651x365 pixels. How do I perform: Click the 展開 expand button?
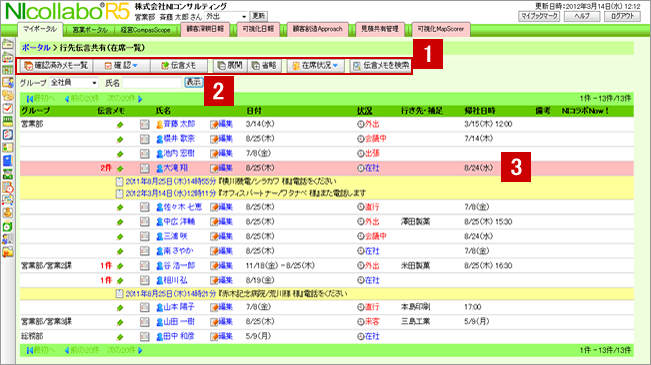click(x=230, y=66)
